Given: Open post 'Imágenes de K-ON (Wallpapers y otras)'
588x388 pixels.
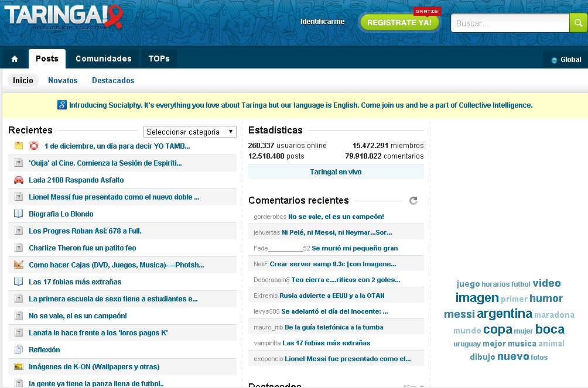Looking at the screenshot, I should pyautogui.click(x=94, y=366).
